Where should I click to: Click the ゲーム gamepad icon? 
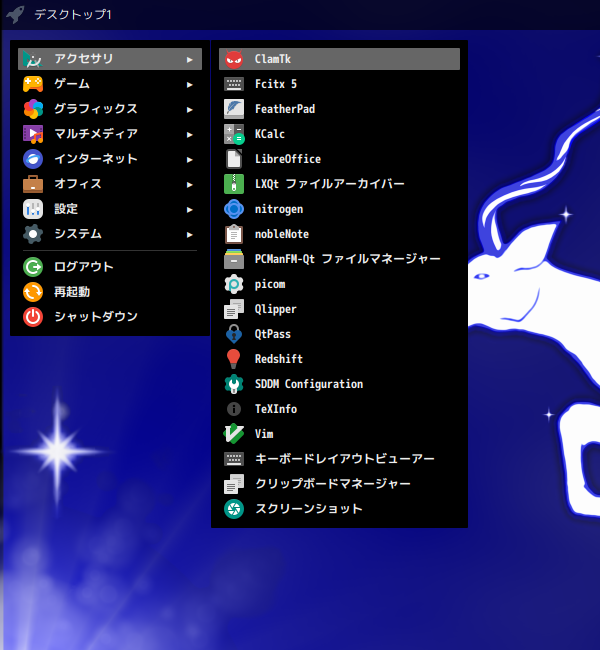click(x=33, y=84)
